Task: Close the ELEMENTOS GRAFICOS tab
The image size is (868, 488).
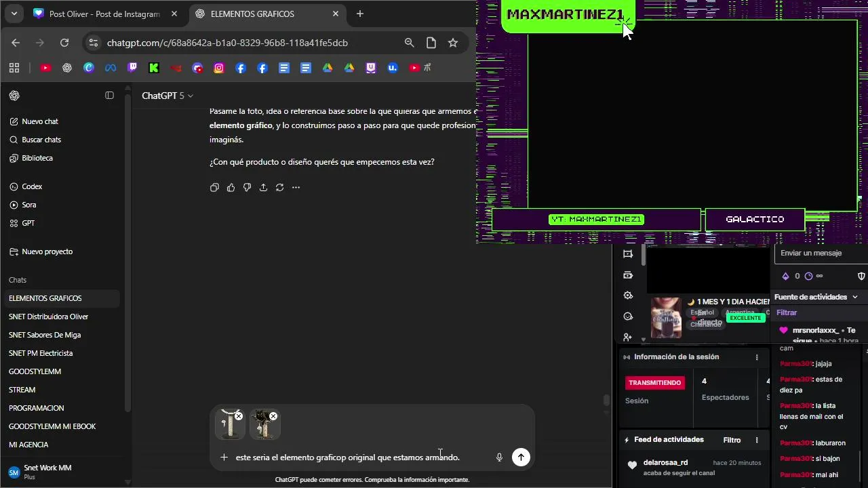Action: coord(336,14)
